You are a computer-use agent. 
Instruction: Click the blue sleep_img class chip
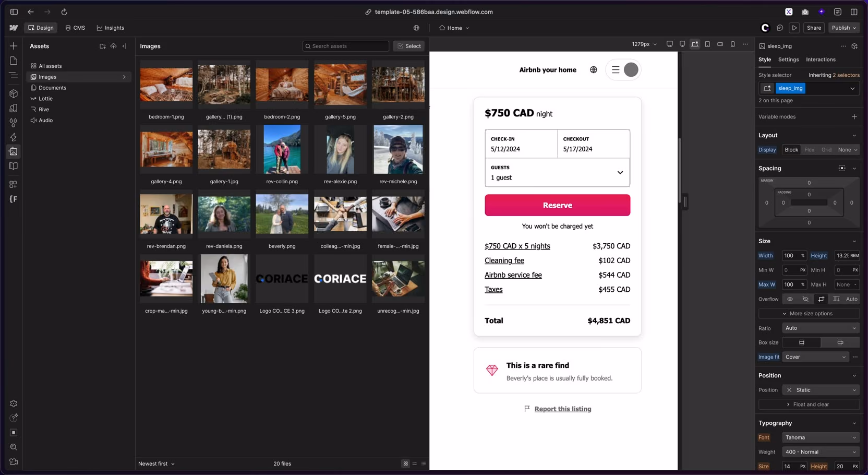(x=790, y=88)
